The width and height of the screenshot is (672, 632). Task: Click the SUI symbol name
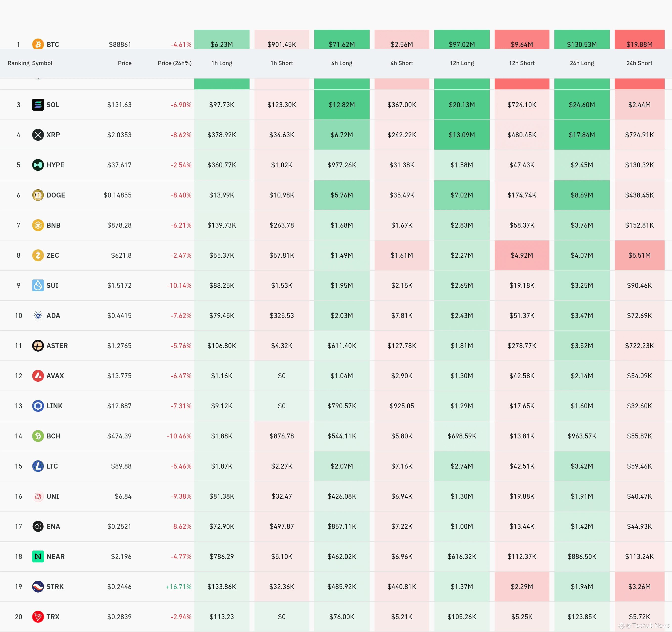52,285
